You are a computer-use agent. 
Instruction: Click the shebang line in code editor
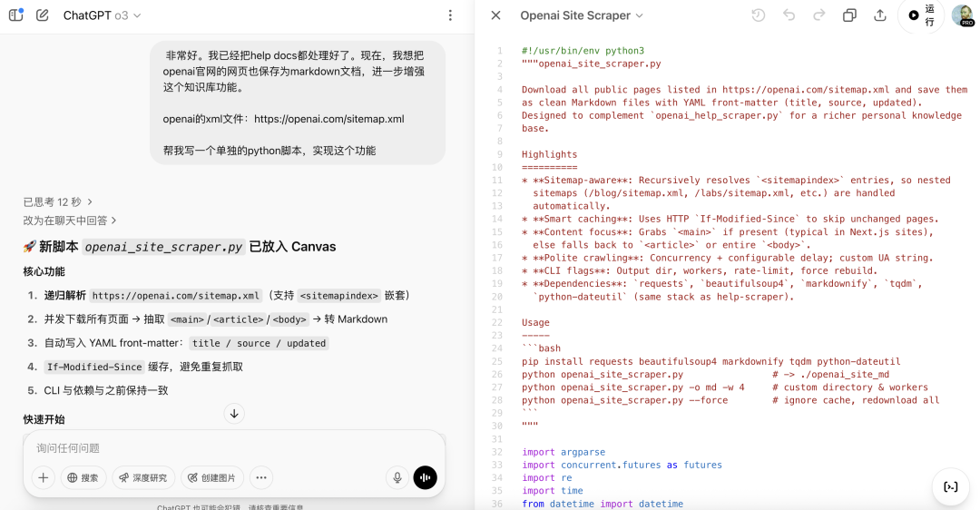tap(583, 51)
